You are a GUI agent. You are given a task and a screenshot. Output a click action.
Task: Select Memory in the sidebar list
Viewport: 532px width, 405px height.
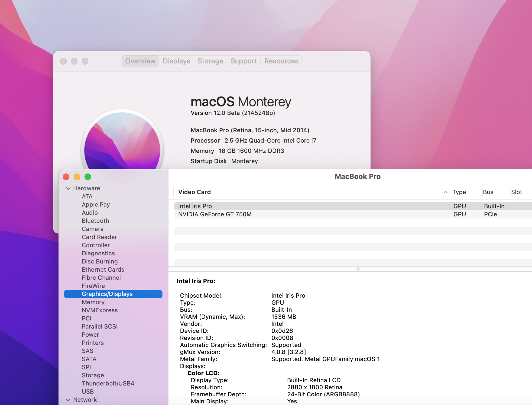pyautogui.click(x=93, y=302)
